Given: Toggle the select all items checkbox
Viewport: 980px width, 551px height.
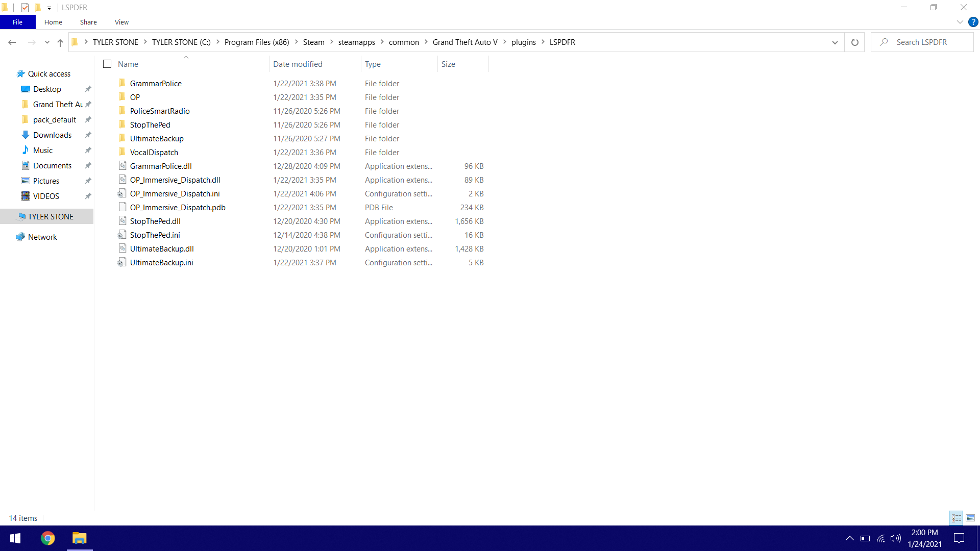Looking at the screenshot, I should click(107, 64).
